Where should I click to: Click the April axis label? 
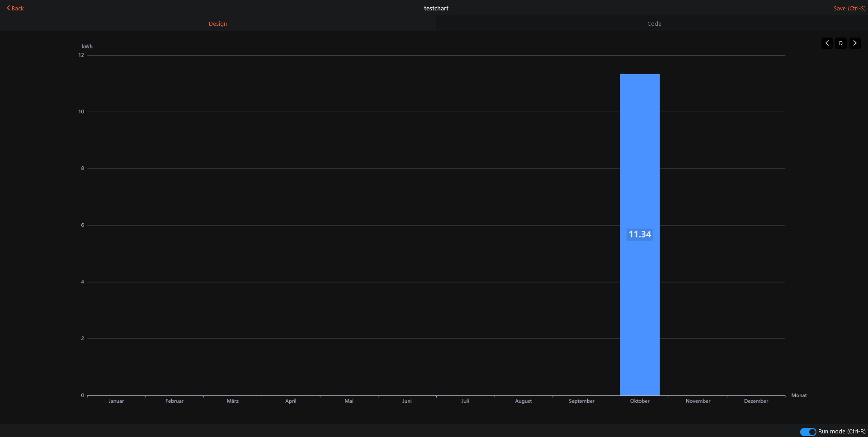pyautogui.click(x=291, y=401)
